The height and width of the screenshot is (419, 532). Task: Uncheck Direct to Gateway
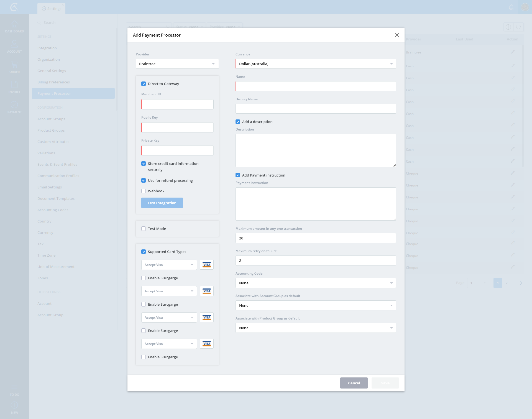click(x=144, y=84)
